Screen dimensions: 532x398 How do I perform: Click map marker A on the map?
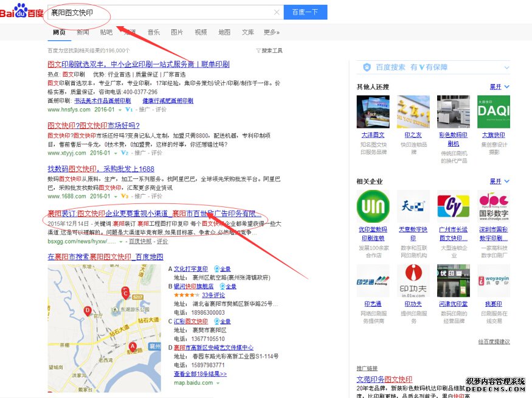point(133,347)
